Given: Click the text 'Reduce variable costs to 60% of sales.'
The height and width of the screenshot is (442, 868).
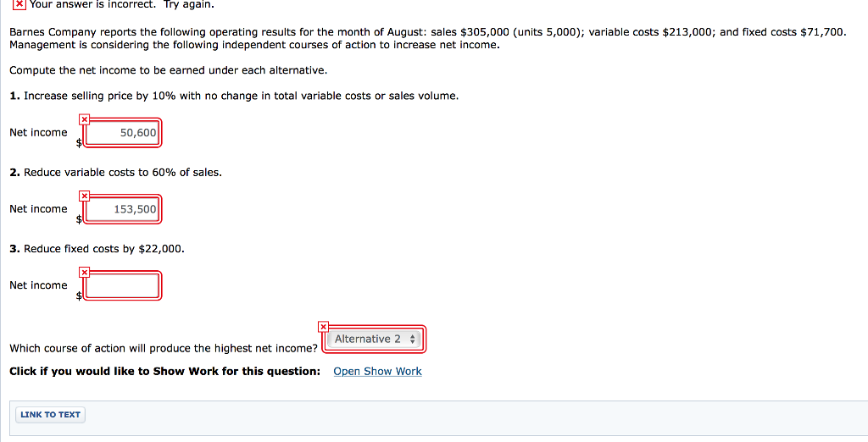Looking at the screenshot, I should click(123, 172).
